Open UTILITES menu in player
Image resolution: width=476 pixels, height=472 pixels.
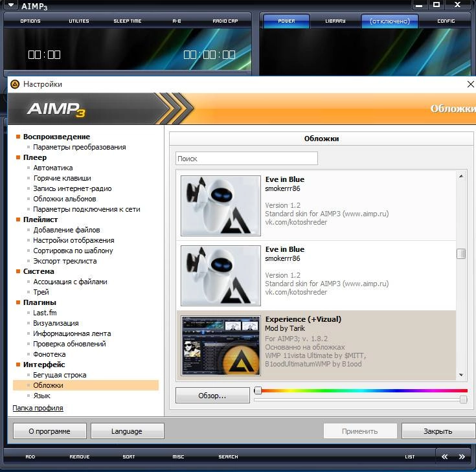pyautogui.click(x=79, y=21)
